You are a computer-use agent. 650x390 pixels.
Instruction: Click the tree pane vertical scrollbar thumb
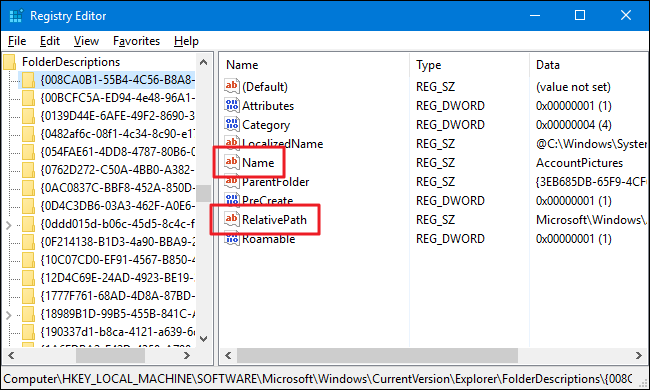204,193
